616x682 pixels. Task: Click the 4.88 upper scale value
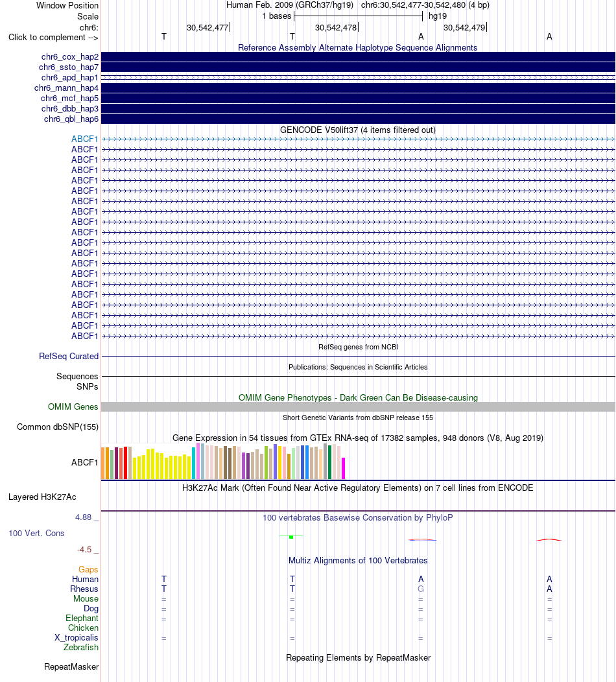coord(84,517)
